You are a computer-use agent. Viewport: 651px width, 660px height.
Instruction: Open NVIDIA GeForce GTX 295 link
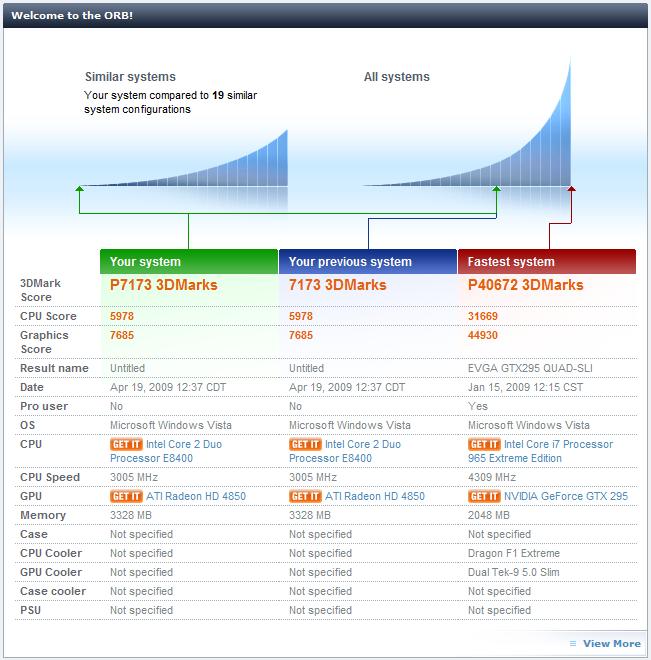[566, 496]
